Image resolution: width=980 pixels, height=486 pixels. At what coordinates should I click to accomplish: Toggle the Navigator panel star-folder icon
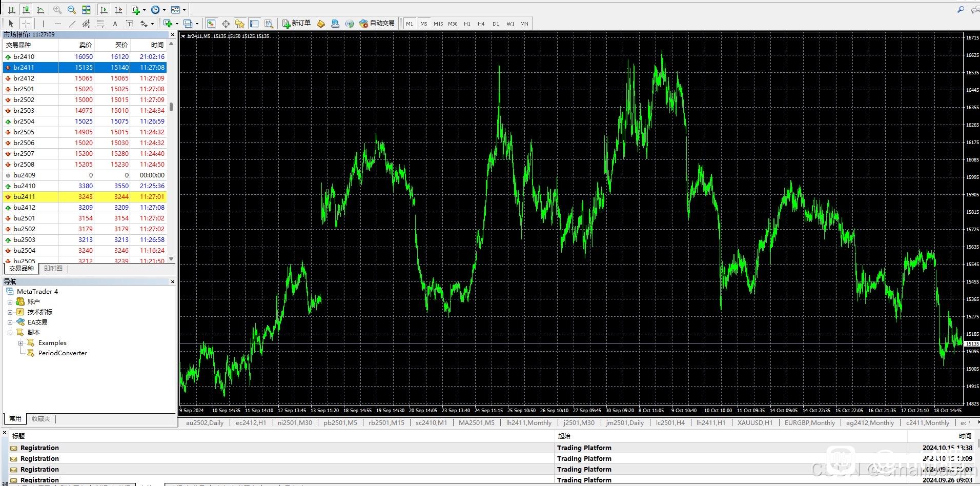click(239, 24)
